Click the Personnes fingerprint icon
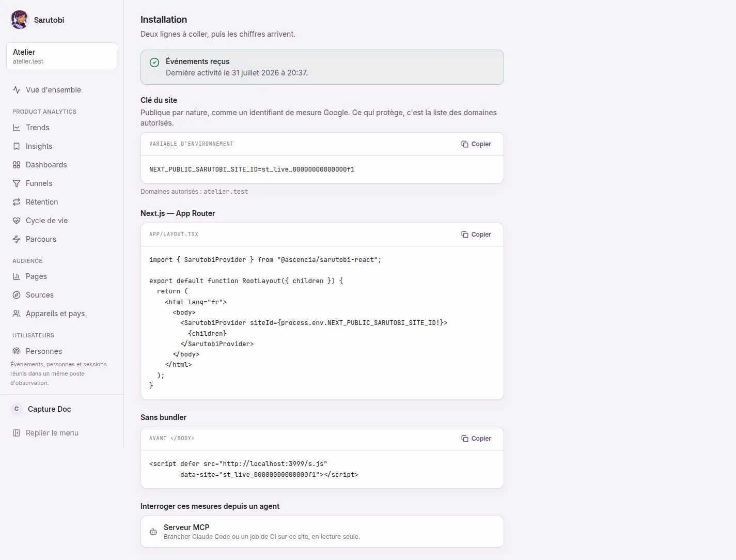 coord(17,351)
